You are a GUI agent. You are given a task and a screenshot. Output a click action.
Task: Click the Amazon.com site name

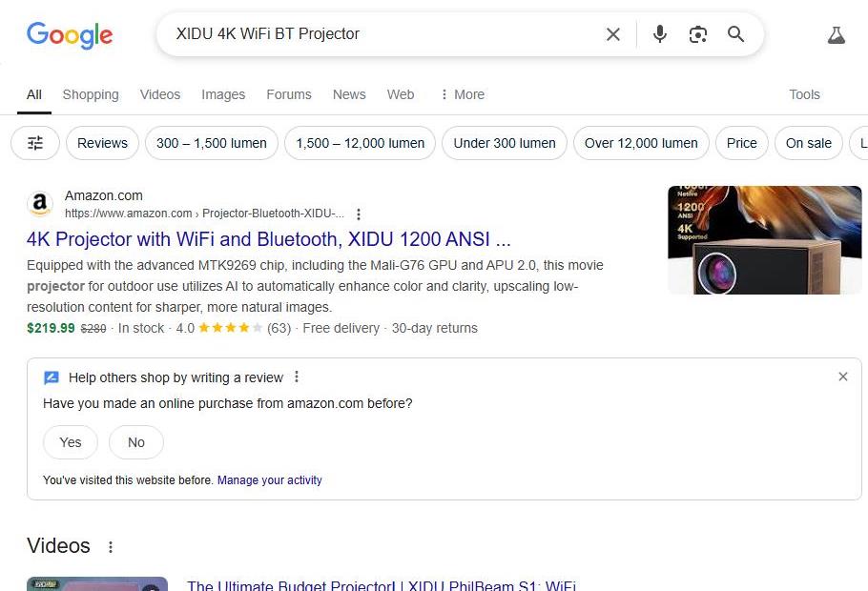104,195
